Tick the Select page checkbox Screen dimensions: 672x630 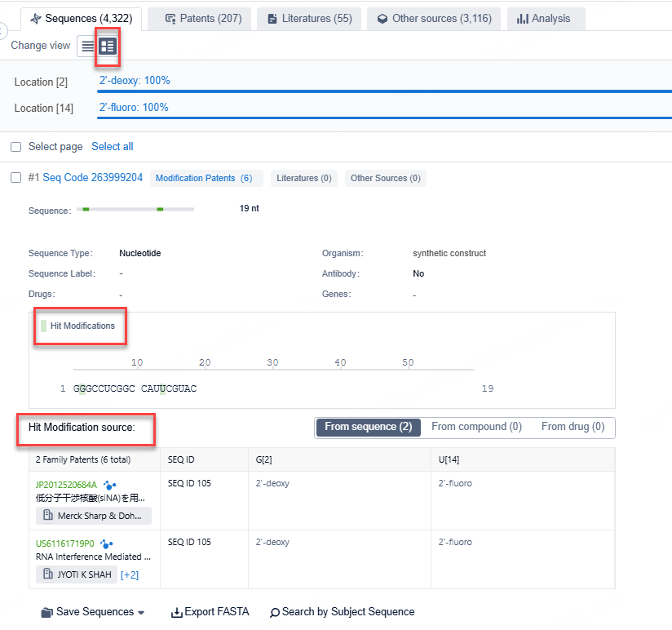[15, 147]
